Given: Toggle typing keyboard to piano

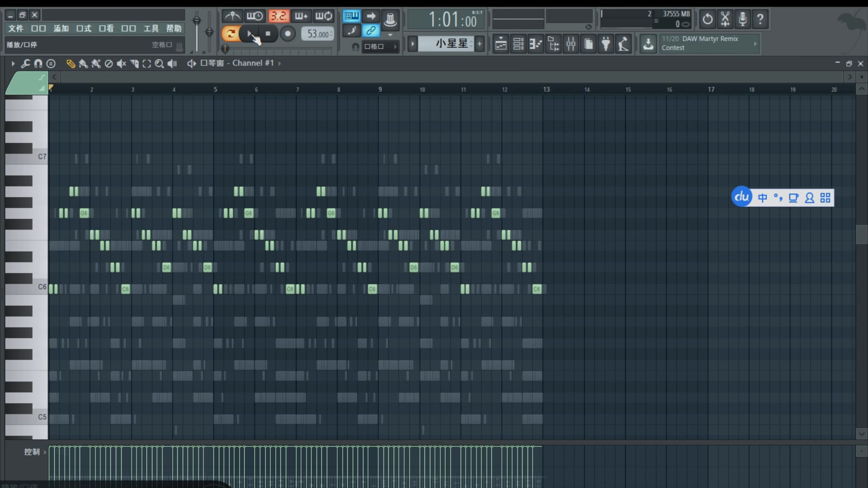Looking at the screenshot, I should click(x=352, y=17).
